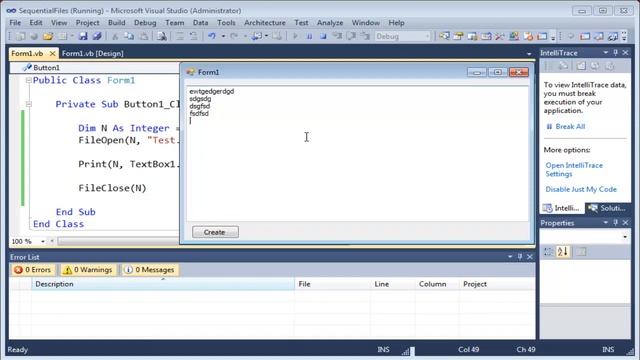The height and width of the screenshot is (360, 640).
Task: Click the New Project toolbar icon
Action: coord(20,36)
